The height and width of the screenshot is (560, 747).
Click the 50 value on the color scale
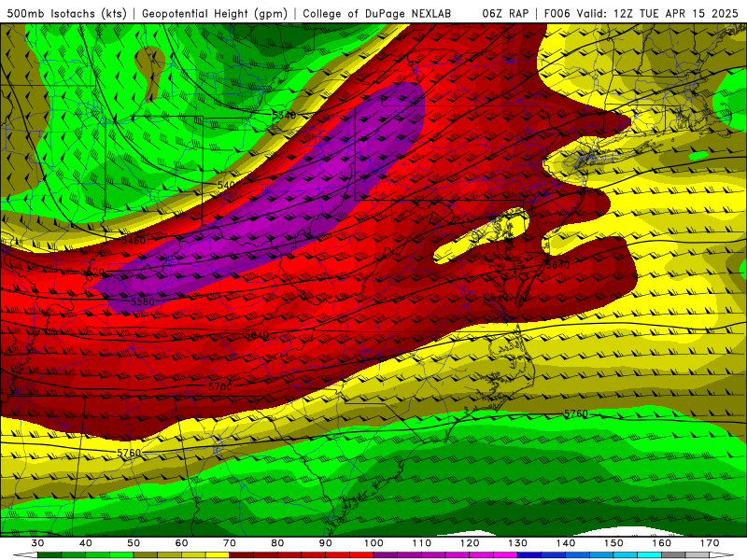tap(134, 543)
